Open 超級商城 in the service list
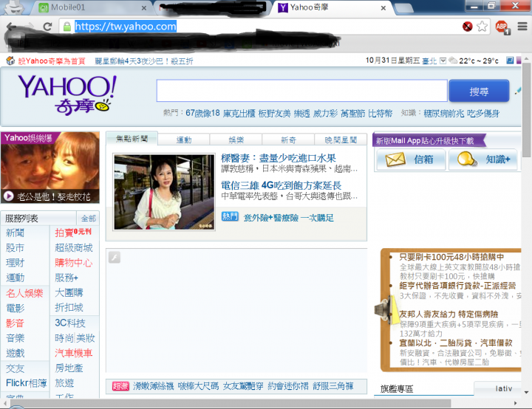 (x=74, y=248)
